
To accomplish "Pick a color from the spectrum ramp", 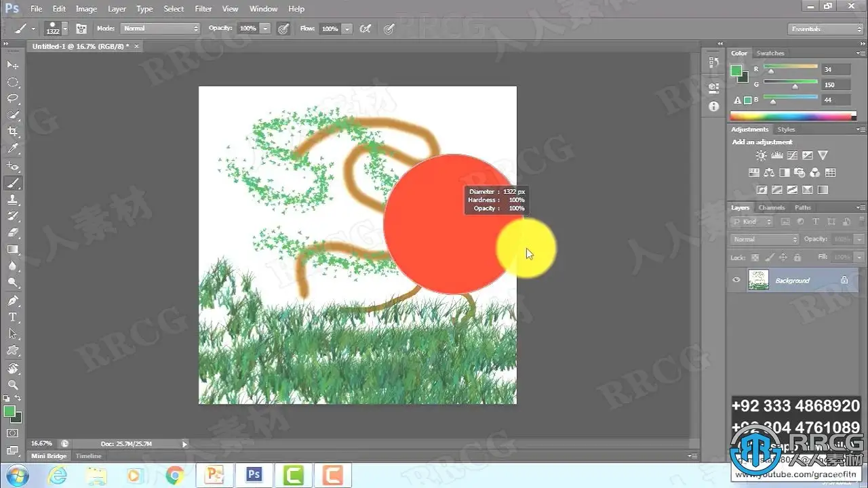I will pos(793,117).
